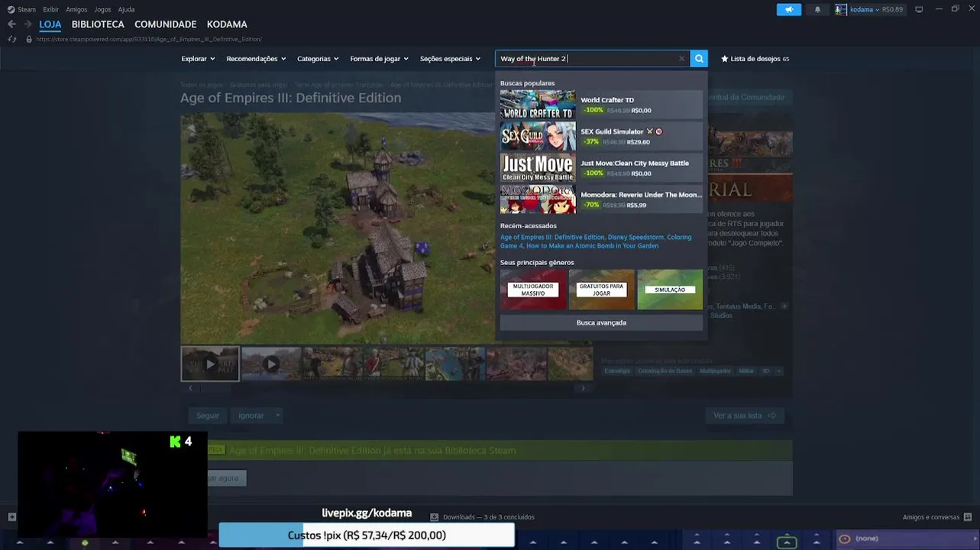Screen dimensions: 980x550
Task: Go forward with the right arrow
Action: (28, 24)
